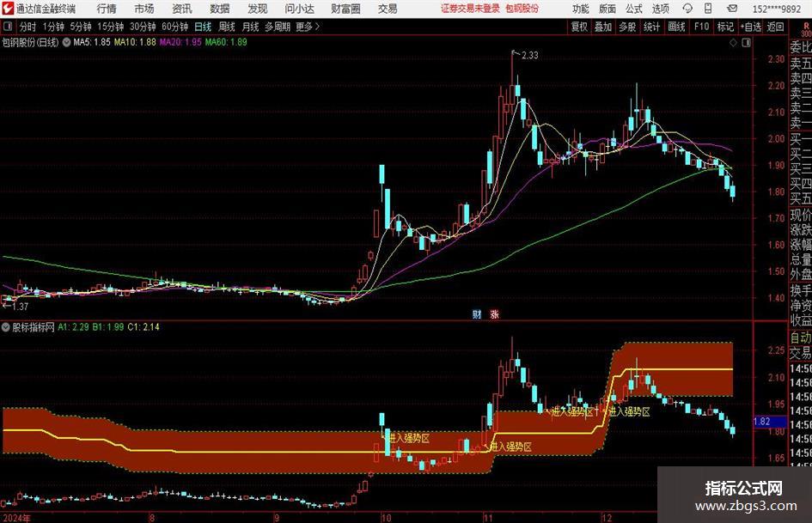Click 包钢股份 stock name in title bar
The width and height of the screenshot is (812, 523).
[x=522, y=9]
